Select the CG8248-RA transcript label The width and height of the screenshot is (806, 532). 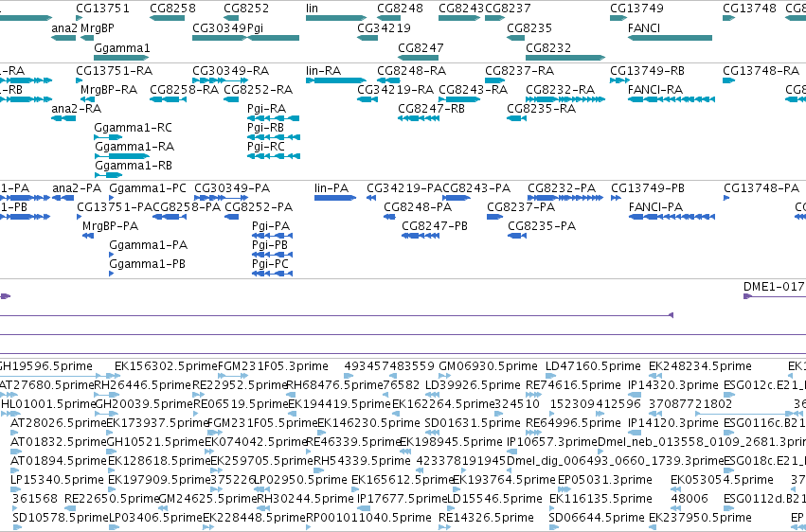click(x=411, y=70)
